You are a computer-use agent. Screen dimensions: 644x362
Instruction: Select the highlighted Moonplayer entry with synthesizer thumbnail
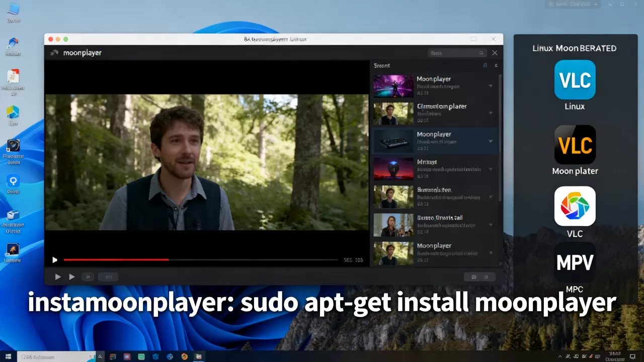tap(435, 141)
